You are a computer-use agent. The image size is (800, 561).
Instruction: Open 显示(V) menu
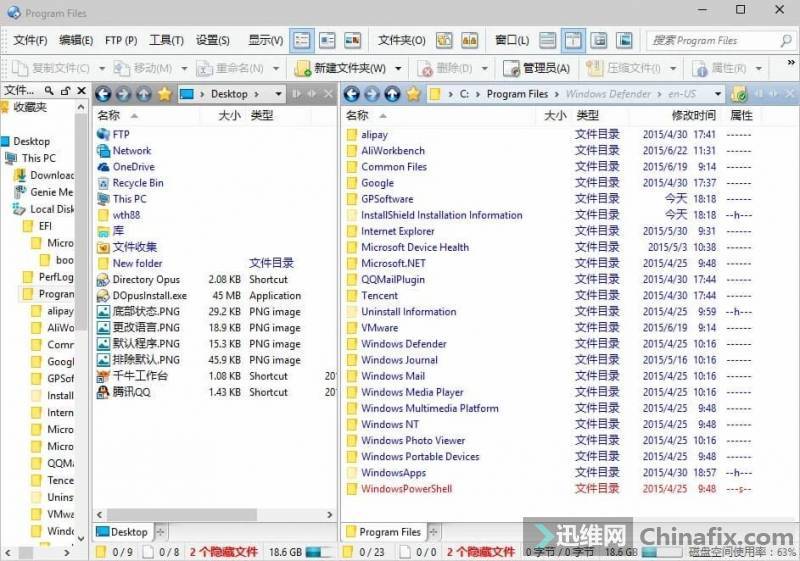(265, 40)
